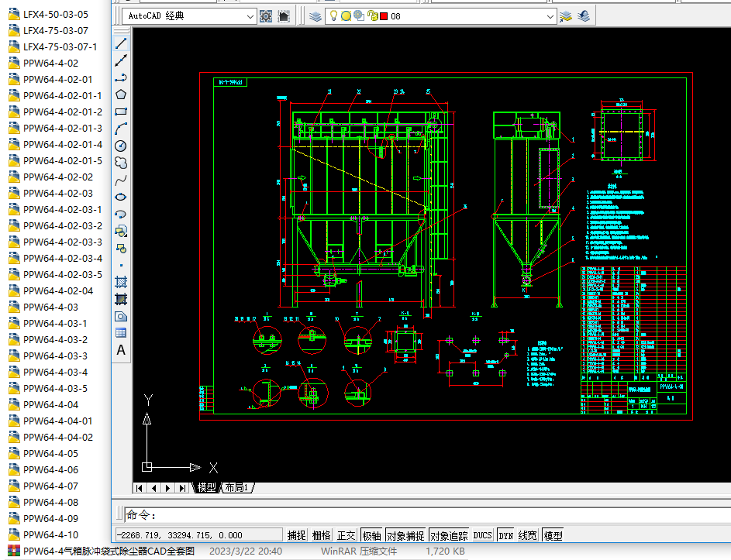
Task: Click the workspace settings gear button
Action: point(265,15)
